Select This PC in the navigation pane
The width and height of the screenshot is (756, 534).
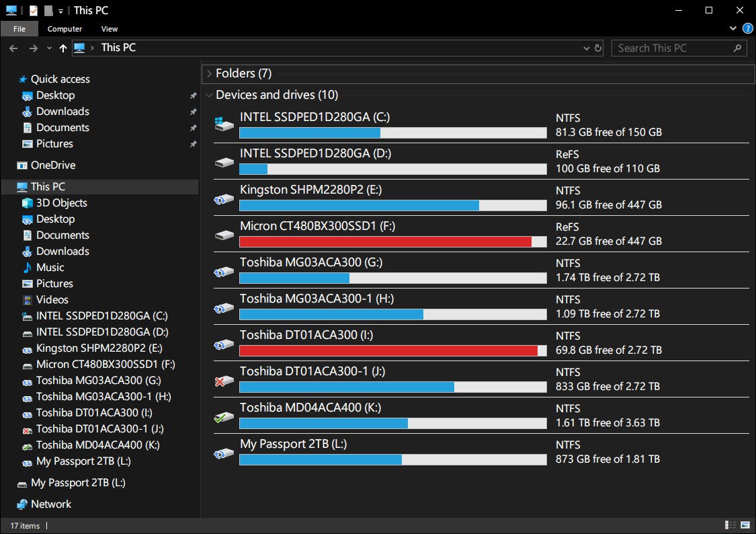pos(100,187)
